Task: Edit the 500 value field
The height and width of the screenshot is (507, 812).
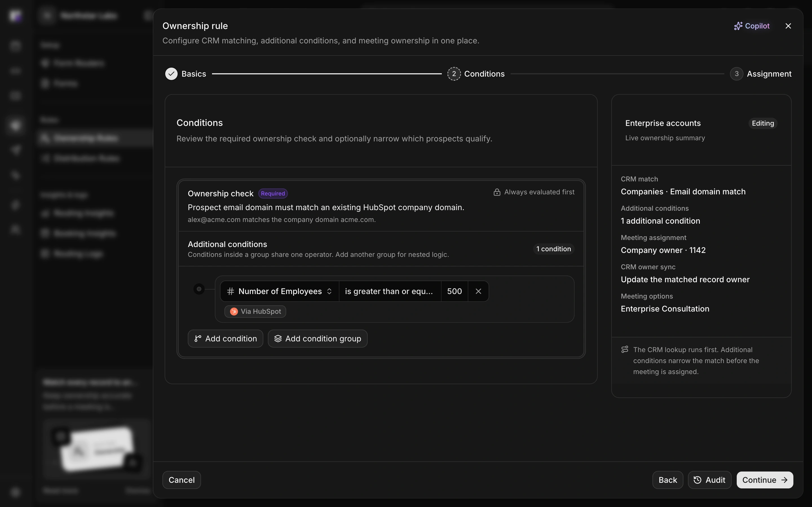Action: click(454, 291)
